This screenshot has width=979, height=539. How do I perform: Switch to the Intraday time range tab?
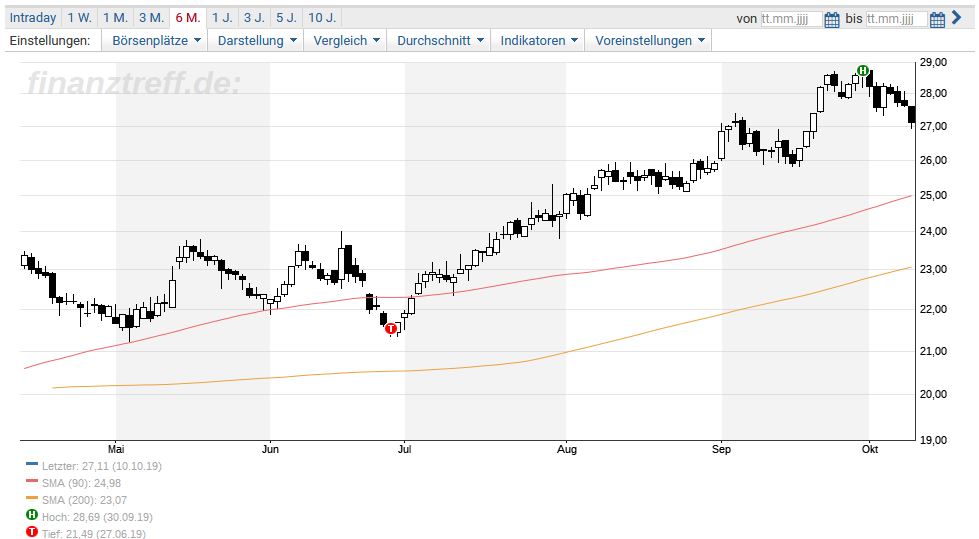click(32, 17)
